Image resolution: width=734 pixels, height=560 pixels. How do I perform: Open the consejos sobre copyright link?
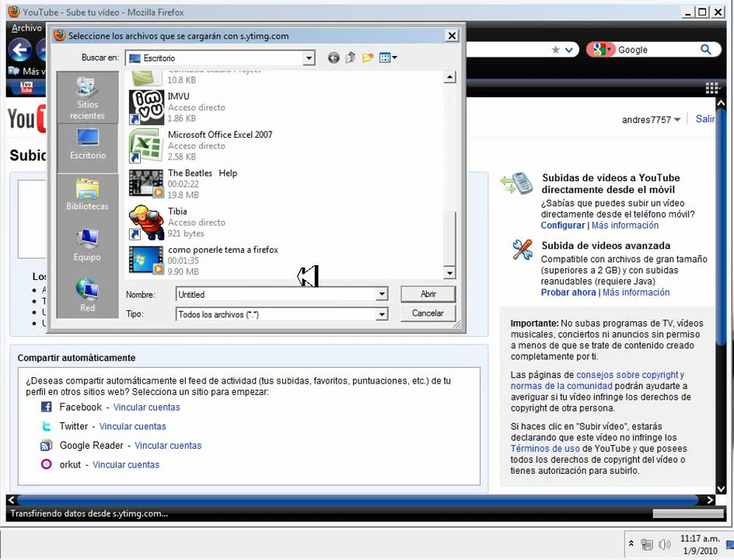[627, 375]
